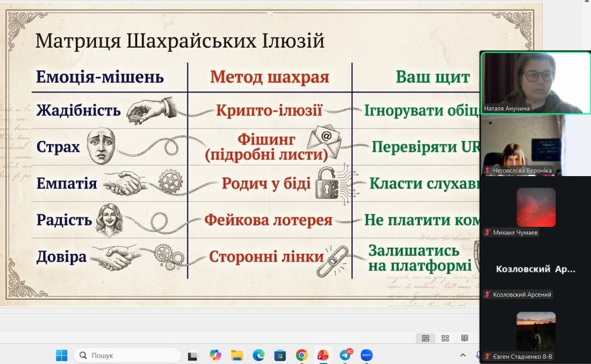Launch Copilot from the taskbar
This screenshot has height=364, width=591.
click(215, 355)
